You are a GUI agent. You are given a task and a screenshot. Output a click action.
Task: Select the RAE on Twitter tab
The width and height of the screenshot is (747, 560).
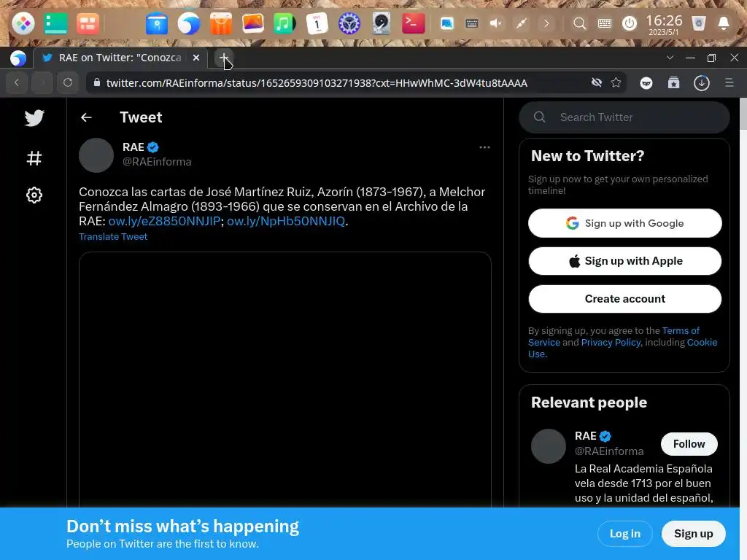point(122,58)
